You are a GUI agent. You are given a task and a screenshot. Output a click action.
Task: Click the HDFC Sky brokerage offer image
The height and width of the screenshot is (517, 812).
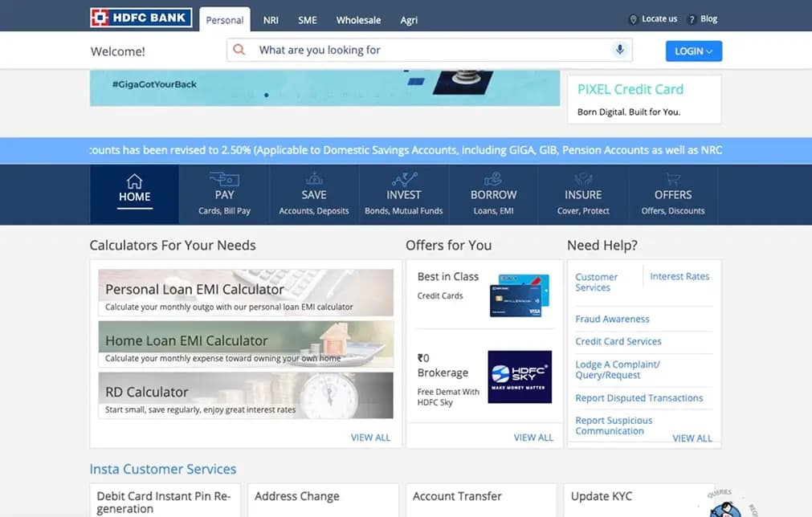click(520, 377)
